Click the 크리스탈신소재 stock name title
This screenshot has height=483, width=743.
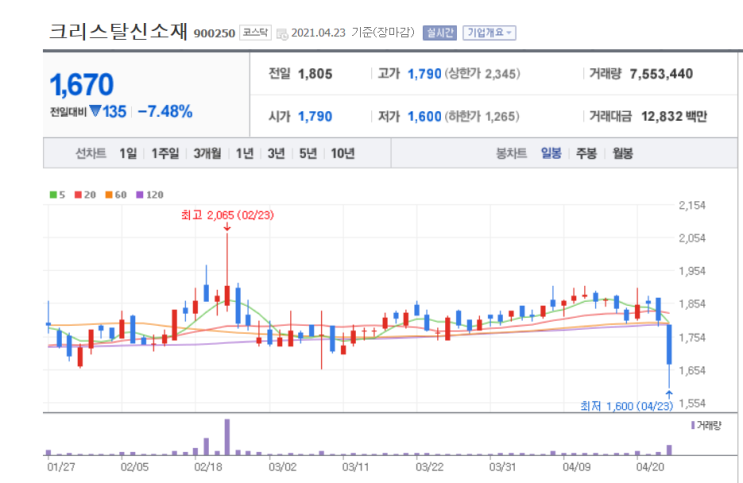pos(118,31)
